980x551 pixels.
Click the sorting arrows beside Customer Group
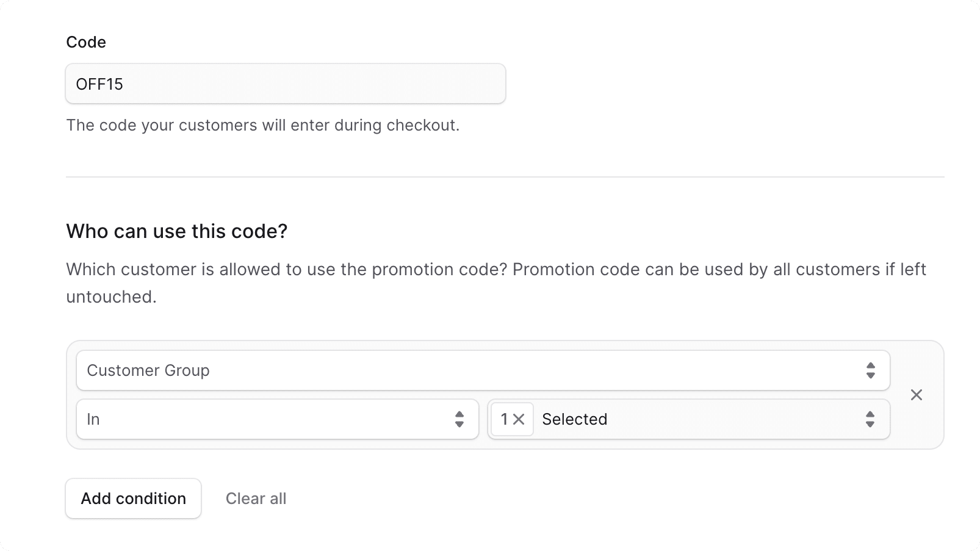pyautogui.click(x=871, y=370)
